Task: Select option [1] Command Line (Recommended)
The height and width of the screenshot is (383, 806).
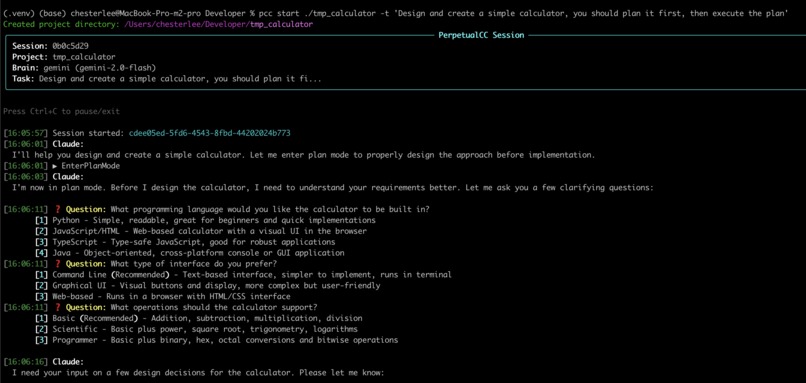Action: tap(243, 275)
